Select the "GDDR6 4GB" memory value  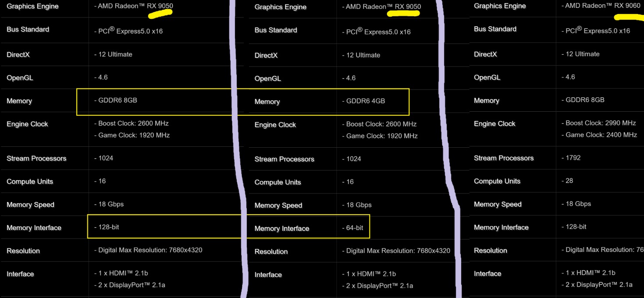[366, 101]
